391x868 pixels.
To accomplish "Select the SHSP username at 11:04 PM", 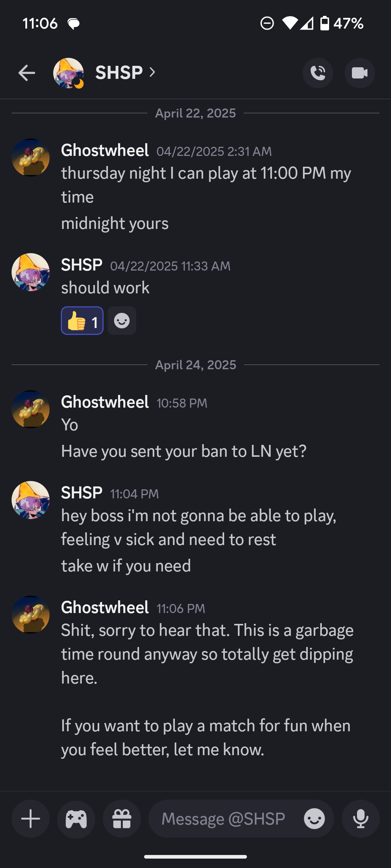I will [x=82, y=493].
